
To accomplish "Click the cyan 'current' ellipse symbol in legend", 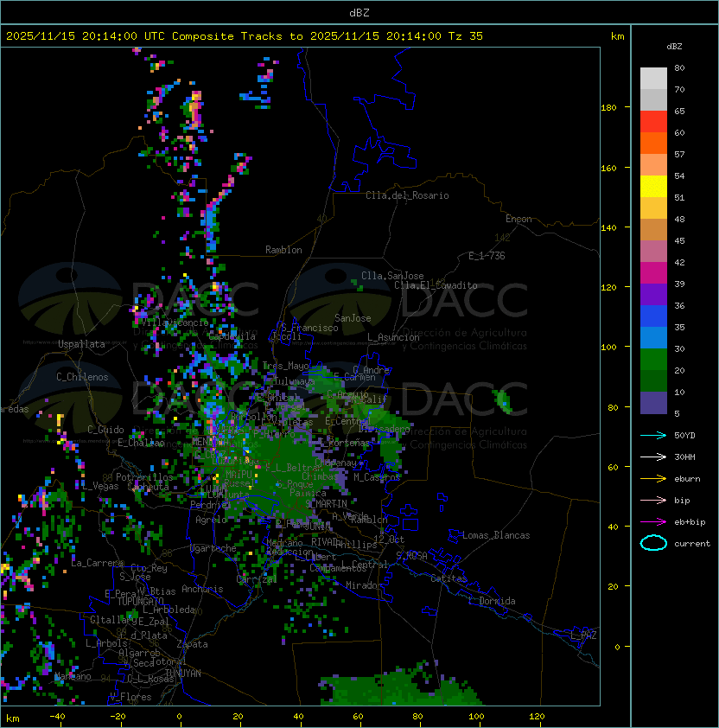I will pyautogui.click(x=653, y=543).
